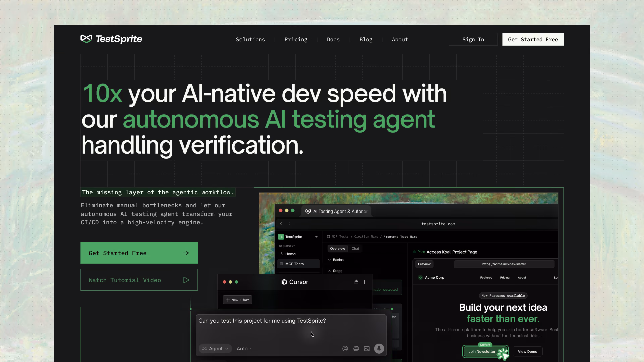644x362 pixels.
Task: Click About in Acme Corp preview nav
Action: (522, 278)
